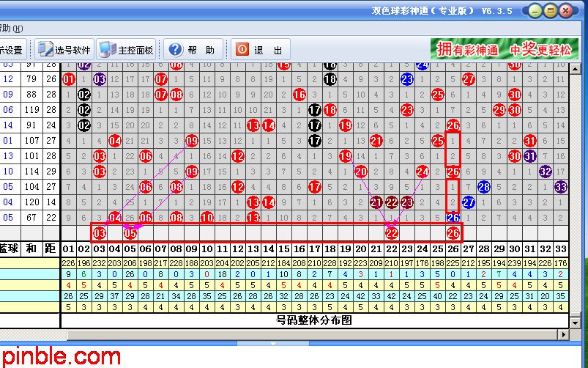Click blue ball 28 in row with sum 104

[x=484, y=187]
